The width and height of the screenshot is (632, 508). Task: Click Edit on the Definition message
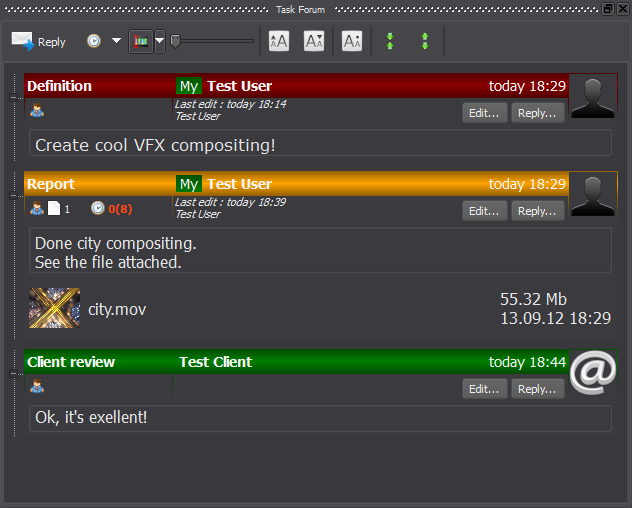coord(484,113)
